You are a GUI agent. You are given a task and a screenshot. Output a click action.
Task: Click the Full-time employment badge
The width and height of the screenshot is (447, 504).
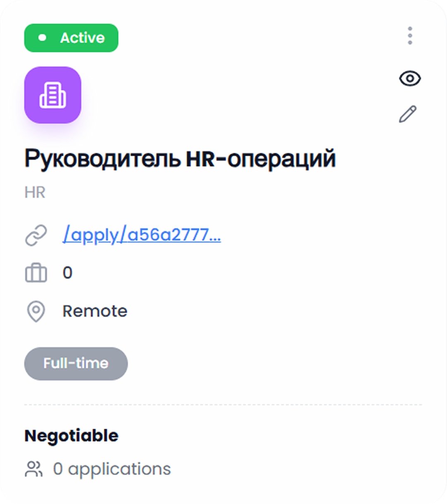(76, 363)
